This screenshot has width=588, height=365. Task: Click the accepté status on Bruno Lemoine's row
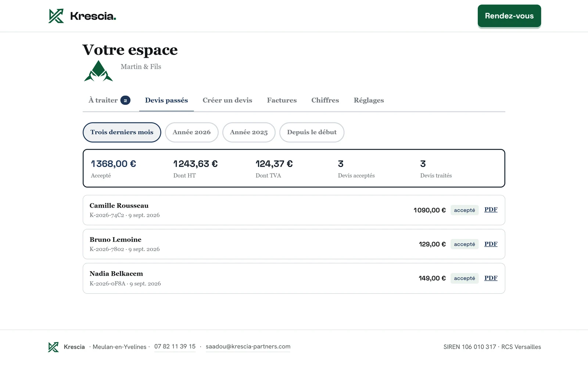(x=465, y=244)
